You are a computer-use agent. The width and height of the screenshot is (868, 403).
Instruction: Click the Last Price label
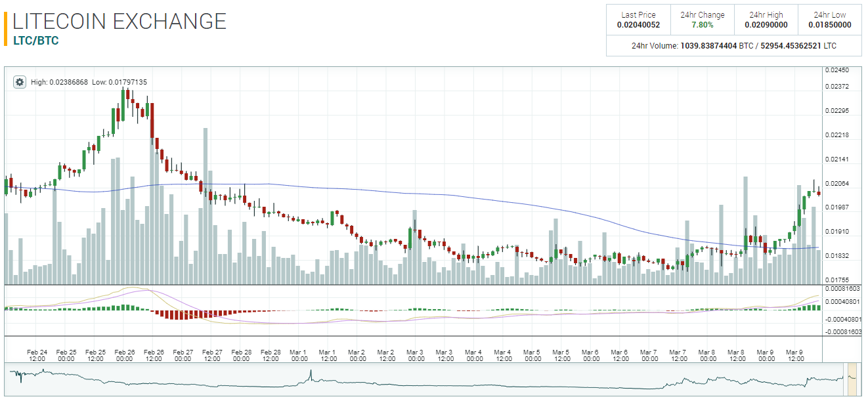click(638, 15)
